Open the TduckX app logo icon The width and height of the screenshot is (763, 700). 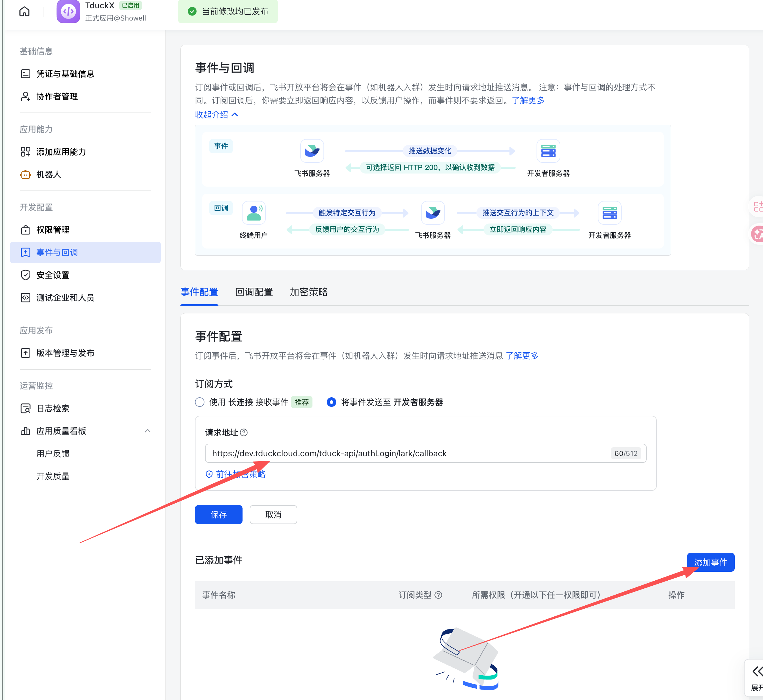(x=68, y=11)
